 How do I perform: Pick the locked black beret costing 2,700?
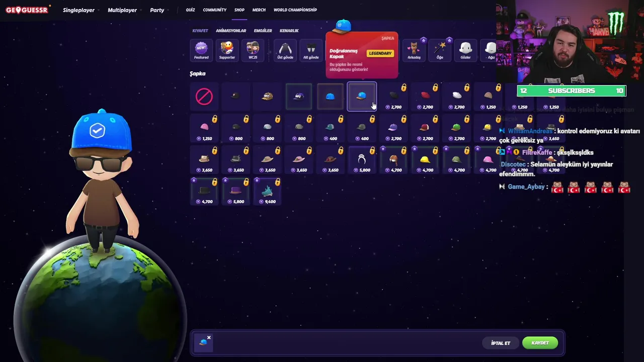click(393, 97)
